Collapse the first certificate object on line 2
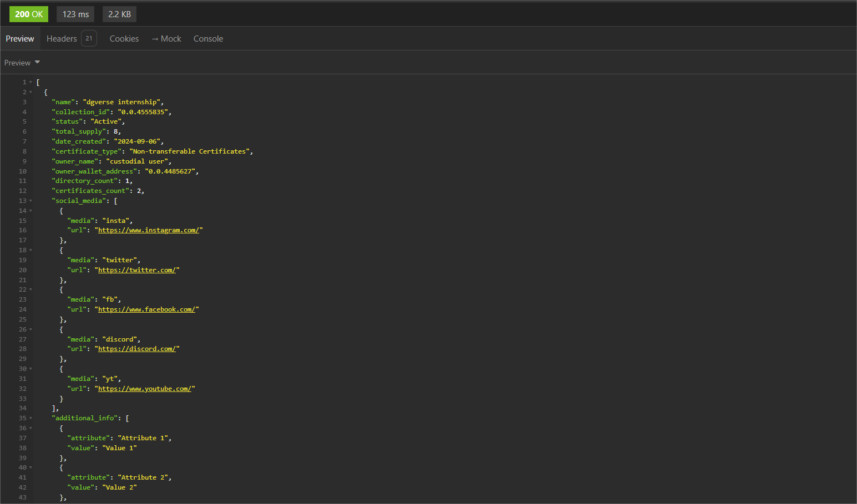 click(x=29, y=91)
